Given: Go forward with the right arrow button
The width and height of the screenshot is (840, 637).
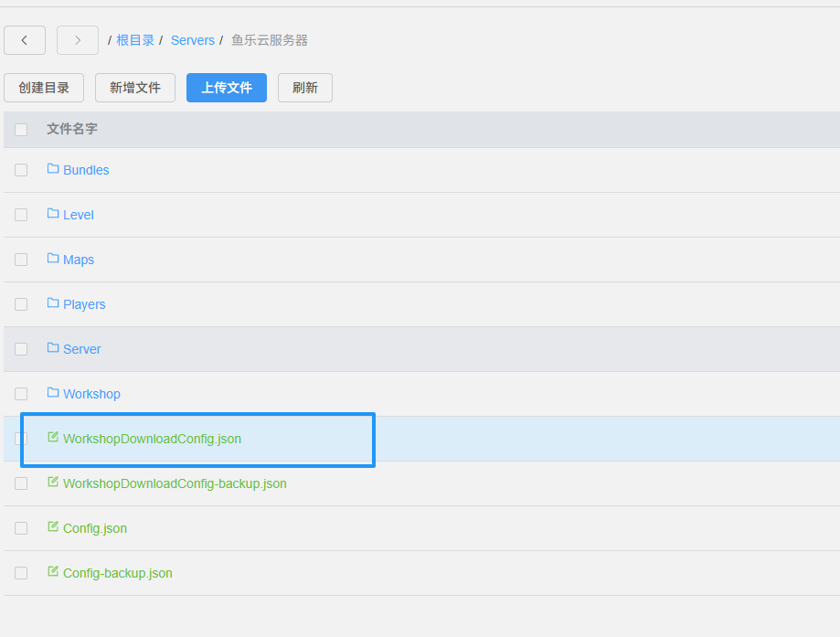Looking at the screenshot, I should 78,40.
